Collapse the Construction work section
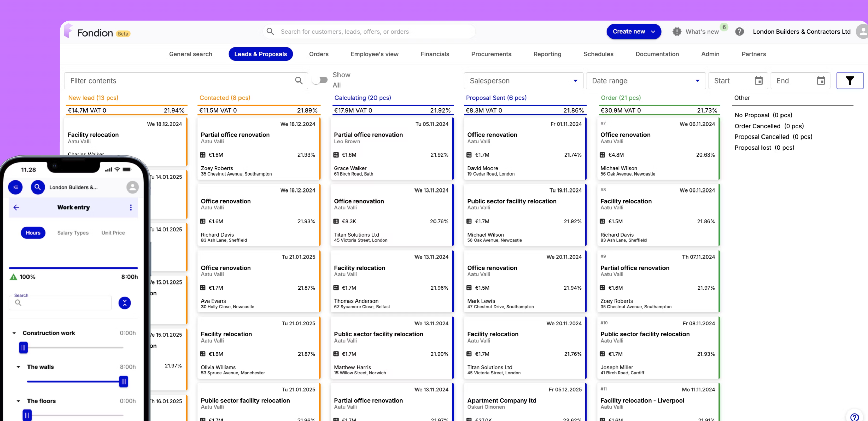Viewport: 868px width, 421px height. [14, 333]
